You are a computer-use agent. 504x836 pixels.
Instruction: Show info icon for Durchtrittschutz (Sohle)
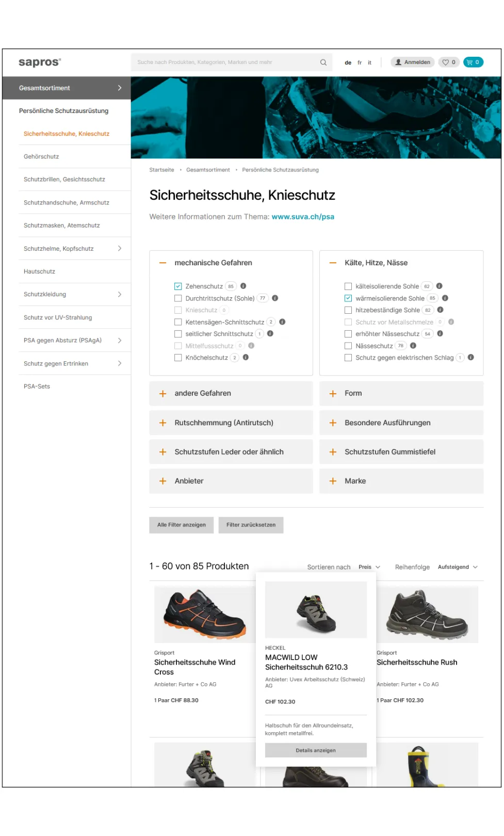point(275,298)
